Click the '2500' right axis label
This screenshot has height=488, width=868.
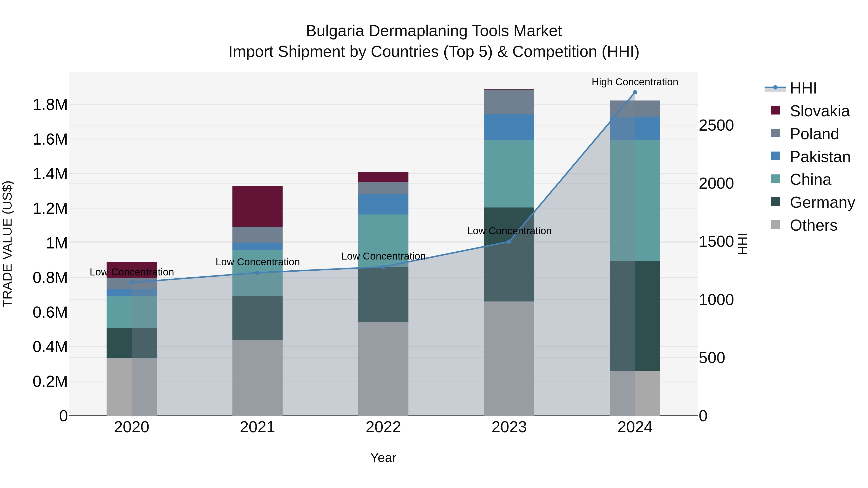tap(716, 125)
